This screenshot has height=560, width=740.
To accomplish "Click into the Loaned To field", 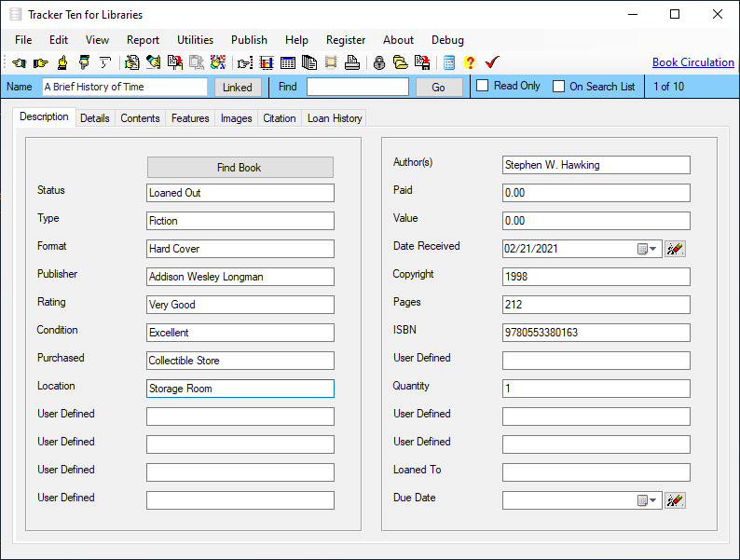I will point(596,472).
